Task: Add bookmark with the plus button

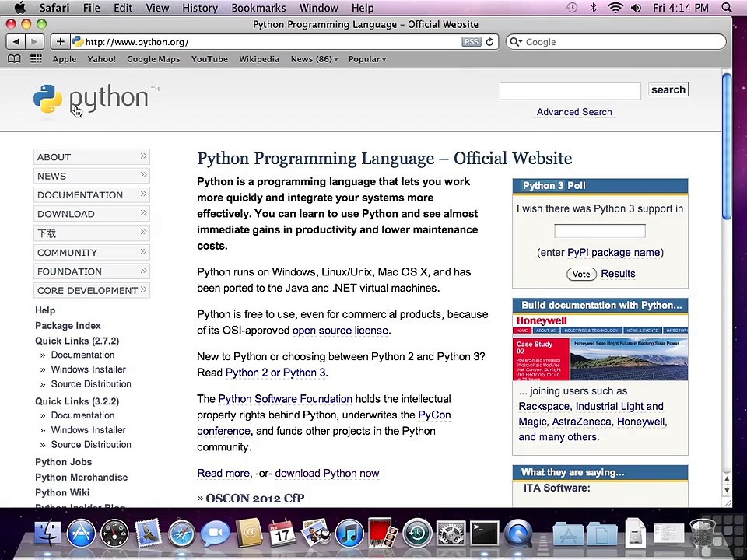Action: [x=60, y=42]
